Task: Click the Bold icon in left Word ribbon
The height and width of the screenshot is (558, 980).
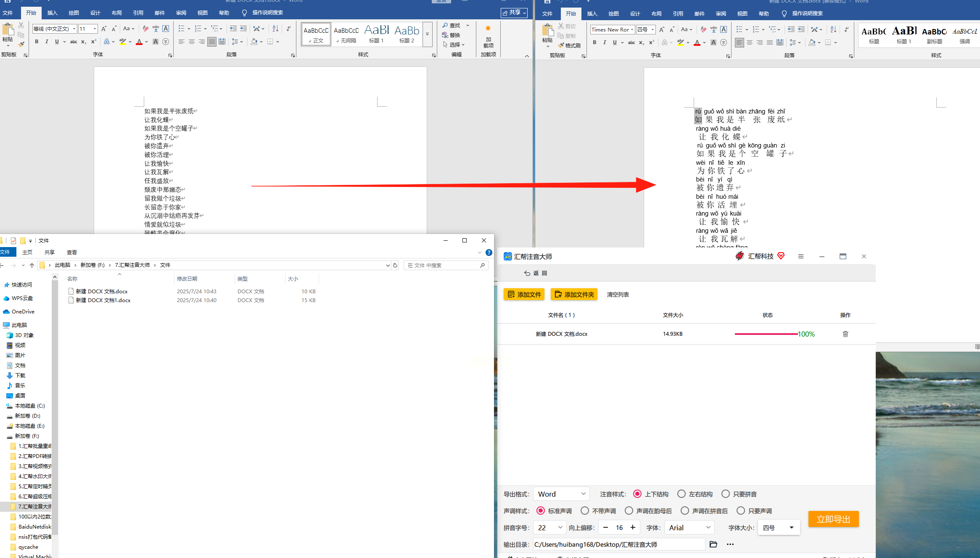Action: click(x=37, y=42)
